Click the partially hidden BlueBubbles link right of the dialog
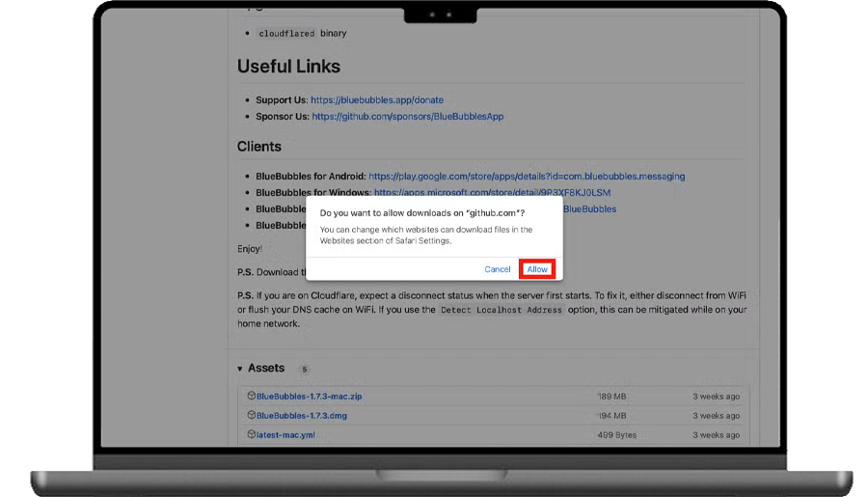Image resolution: width=868 pixels, height=497 pixels. pos(589,208)
